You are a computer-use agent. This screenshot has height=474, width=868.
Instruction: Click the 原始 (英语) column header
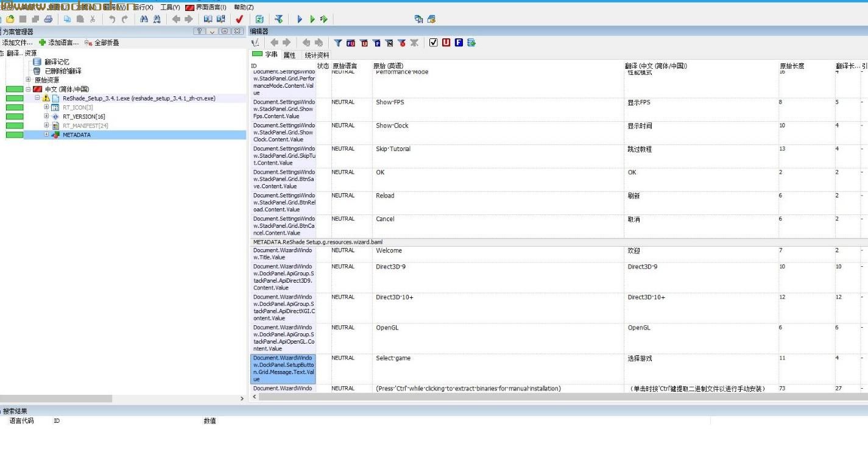(498, 66)
